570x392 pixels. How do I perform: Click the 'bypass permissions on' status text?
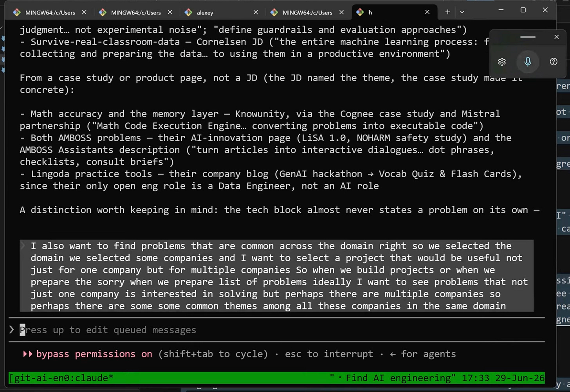[94, 354]
